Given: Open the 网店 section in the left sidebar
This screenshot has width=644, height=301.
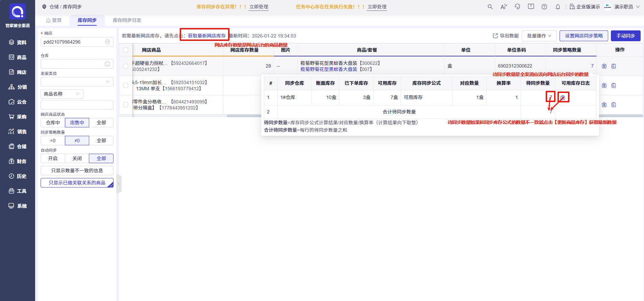Looking at the screenshot, I should [x=18, y=72].
